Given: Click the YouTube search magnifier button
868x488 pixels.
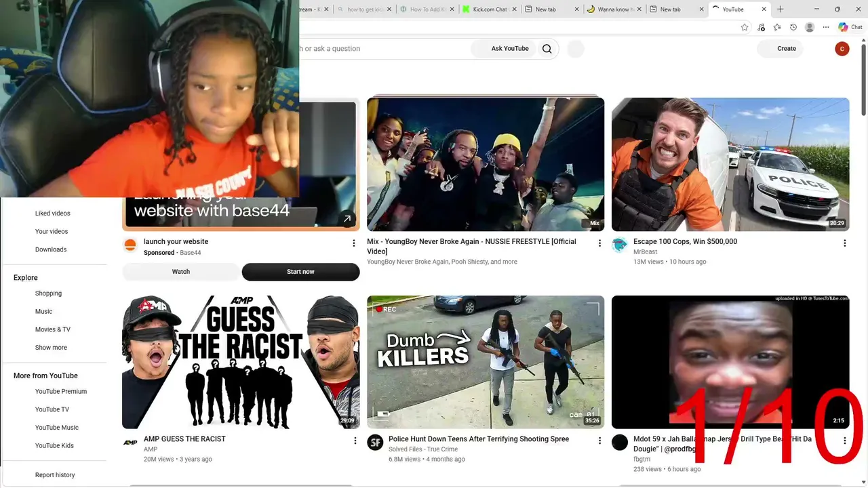Looking at the screenshot, I should pyautogui.click(x=547, y=49).
